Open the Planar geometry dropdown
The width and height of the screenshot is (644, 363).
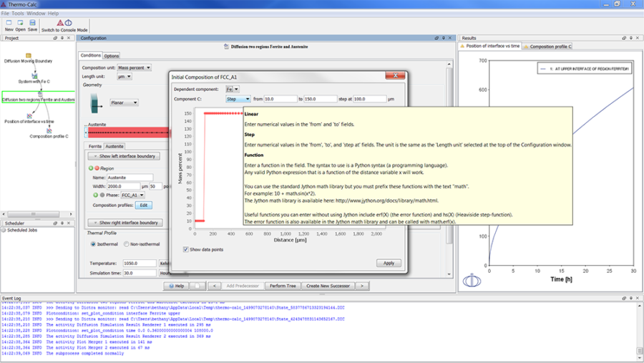click(124, 102)
